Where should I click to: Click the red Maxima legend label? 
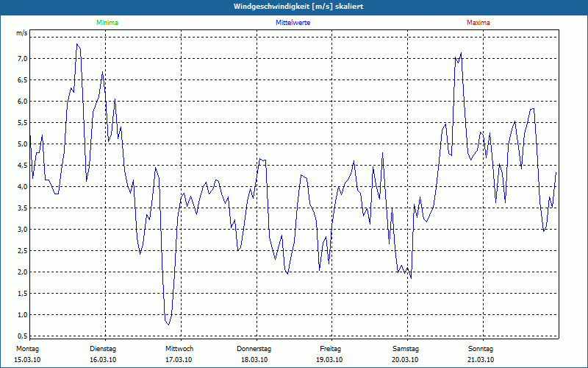478,23
